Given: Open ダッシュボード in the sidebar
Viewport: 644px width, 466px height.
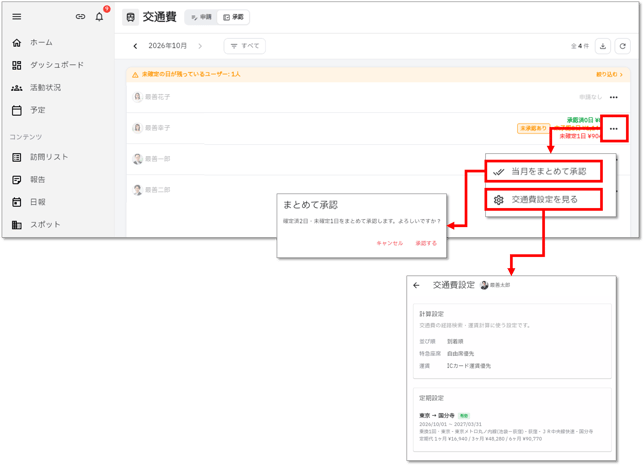Looking at the screenshot, I should click(x=57, y=65).
